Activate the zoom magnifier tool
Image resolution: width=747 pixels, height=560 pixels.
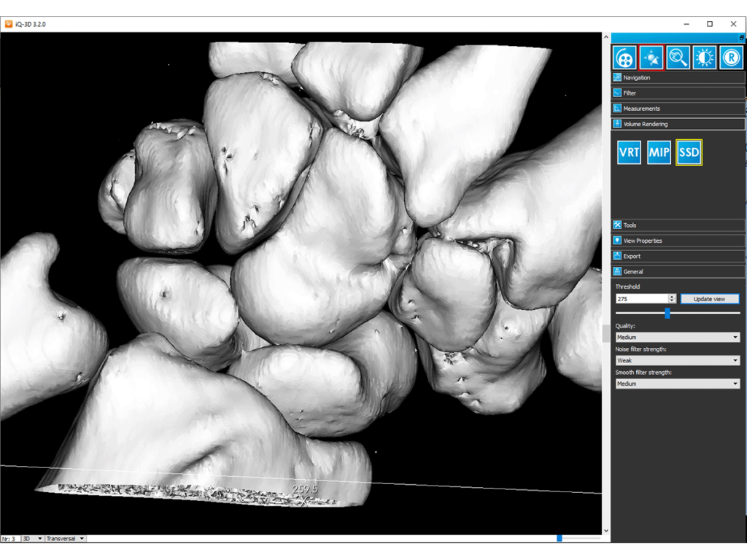678,58
